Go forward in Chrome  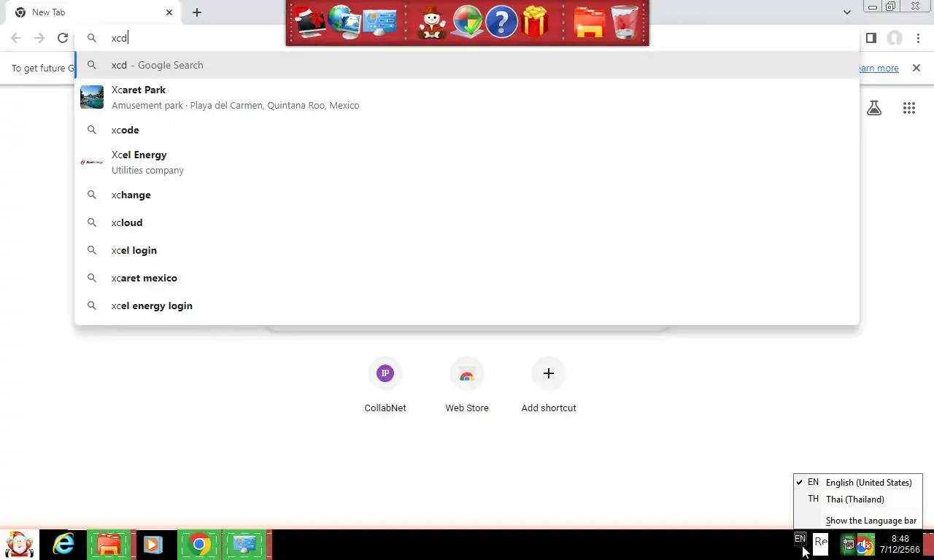[39, 38]
